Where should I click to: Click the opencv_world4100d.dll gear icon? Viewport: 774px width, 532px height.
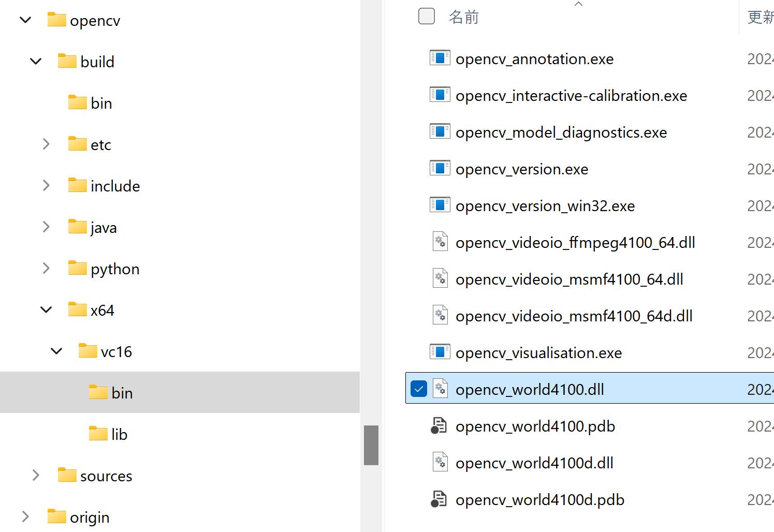[440, 462]
